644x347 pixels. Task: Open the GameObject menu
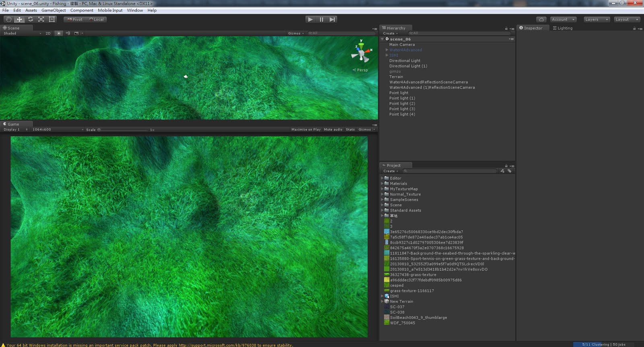tap(54, 10)
